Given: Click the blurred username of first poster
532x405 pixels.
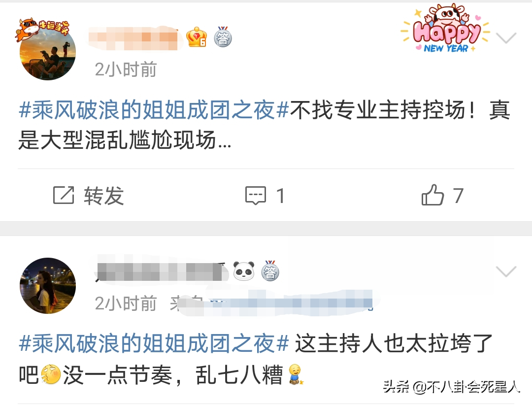Looking at the screenshot, I should coord(133,37).
